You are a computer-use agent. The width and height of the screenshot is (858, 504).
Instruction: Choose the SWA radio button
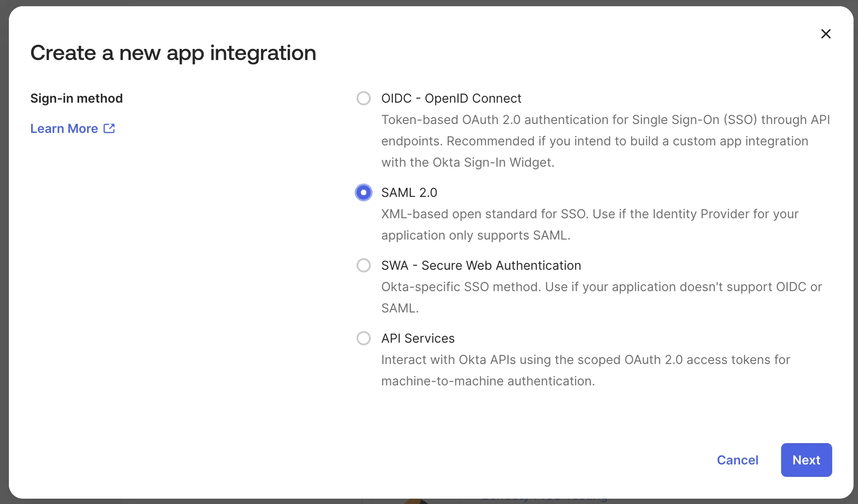pos(363,265)
